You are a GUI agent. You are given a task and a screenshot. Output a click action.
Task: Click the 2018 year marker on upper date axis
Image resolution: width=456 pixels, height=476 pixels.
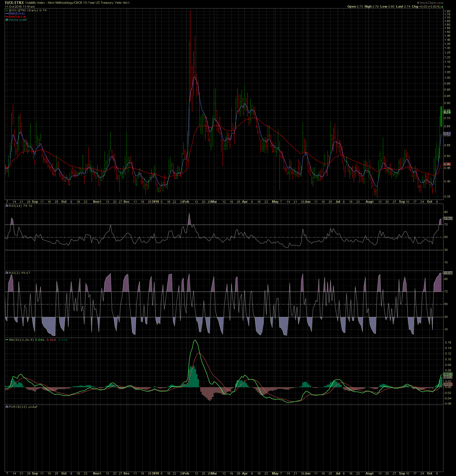156,202
